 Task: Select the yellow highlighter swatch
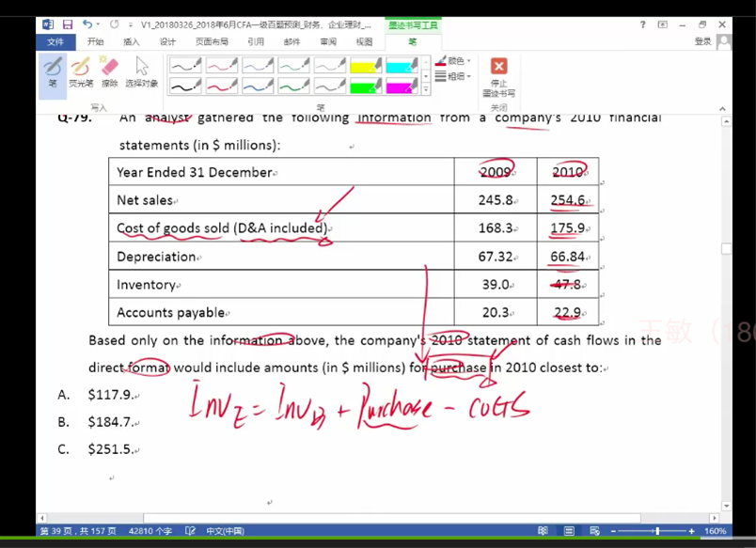[366, 65]
